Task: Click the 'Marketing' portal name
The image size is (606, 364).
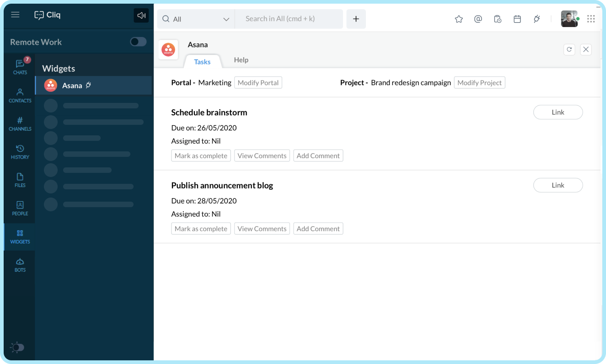Action: (x=215, y=83)
